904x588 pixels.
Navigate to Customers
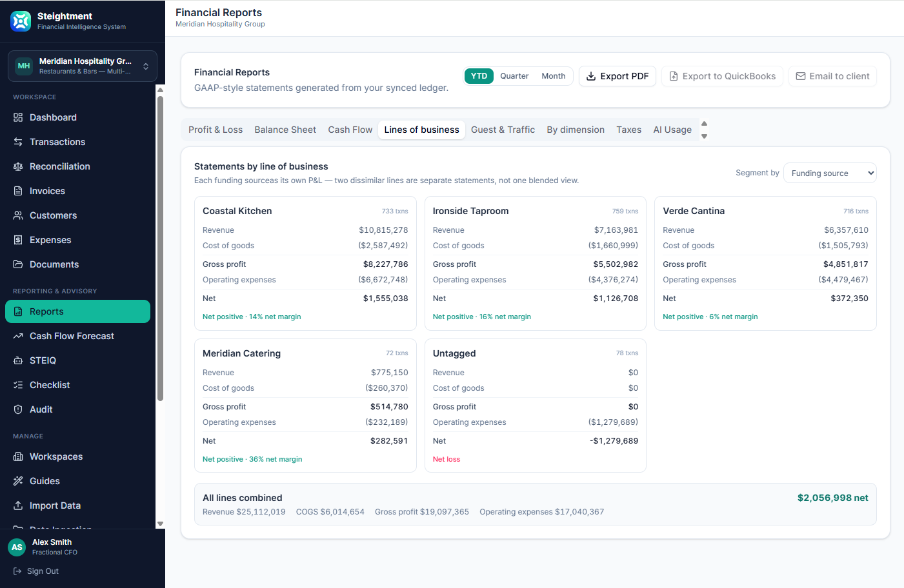pos(77,215)
